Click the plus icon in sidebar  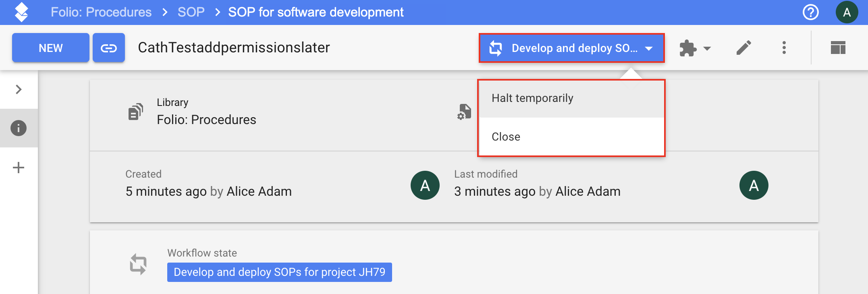(19, 168)
